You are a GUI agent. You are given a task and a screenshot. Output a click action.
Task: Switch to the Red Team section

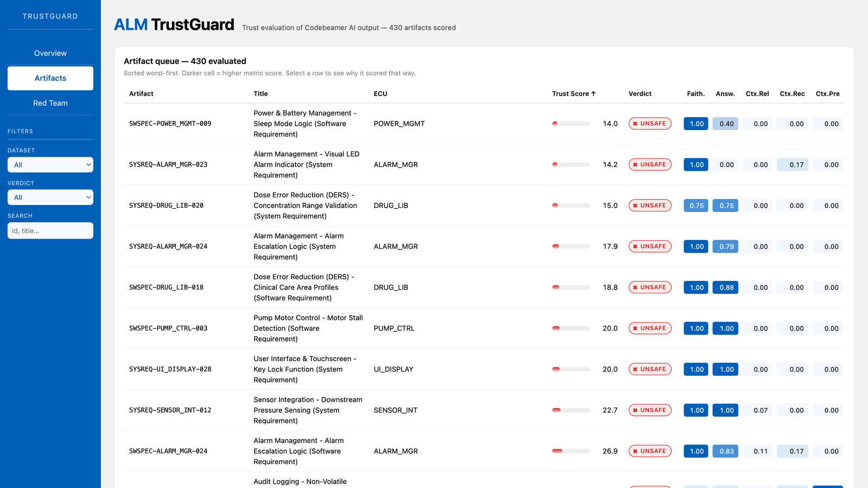50,103
